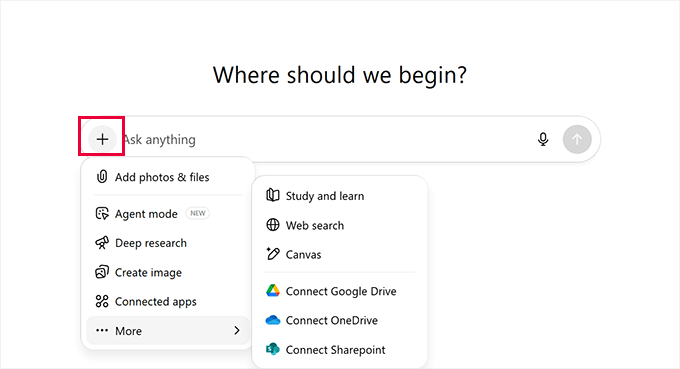Click the plus button in the prompt box
The image size is (680, 369).
point(102,139)
